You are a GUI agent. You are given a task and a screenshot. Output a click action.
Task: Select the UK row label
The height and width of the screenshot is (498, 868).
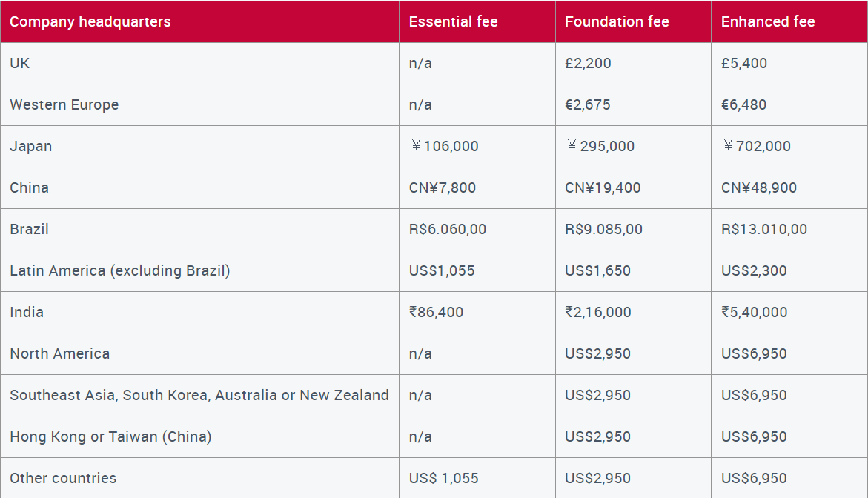click(20, 63)
